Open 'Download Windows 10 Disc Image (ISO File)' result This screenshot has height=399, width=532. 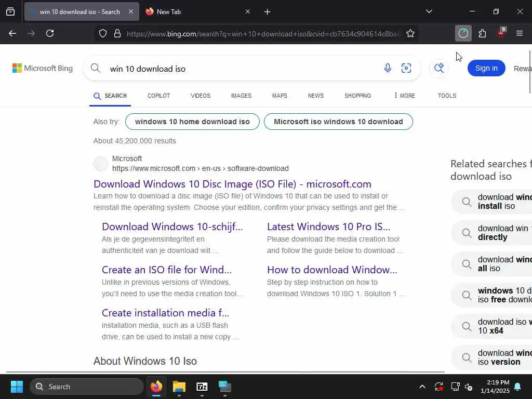pos(232,184)
